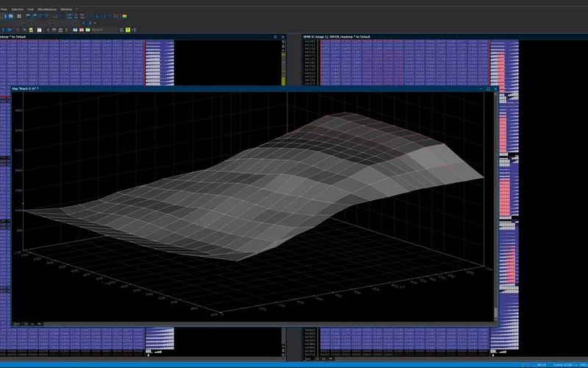
Task: Click the red window icon in bottom toolbar
Action: (82, 29)
